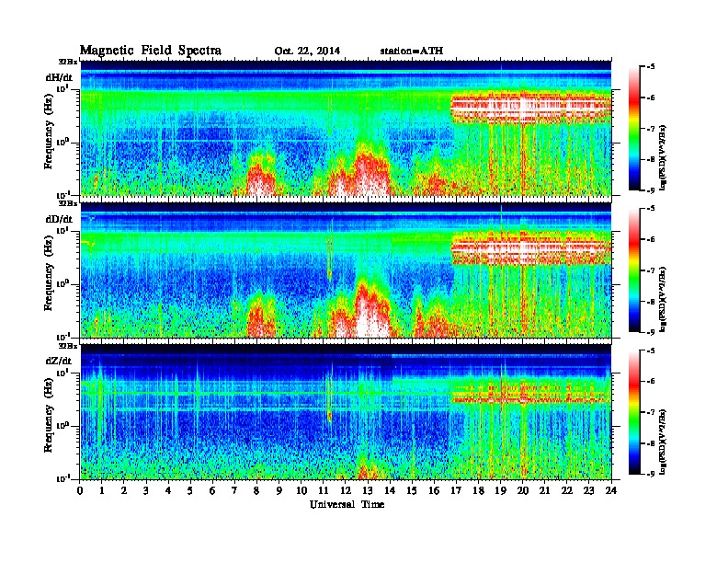
Task: Click the -7 label on dD/dt color scale
Action: [651, 270]
